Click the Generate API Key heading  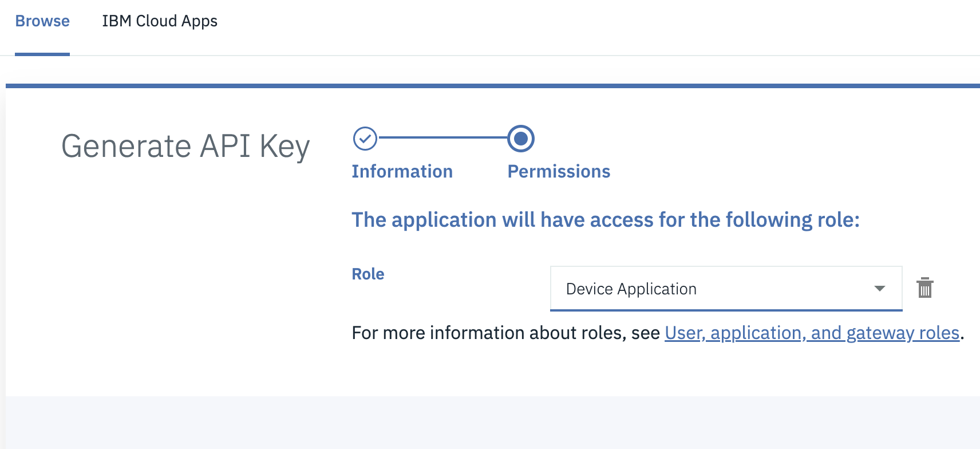coord(185,146)
